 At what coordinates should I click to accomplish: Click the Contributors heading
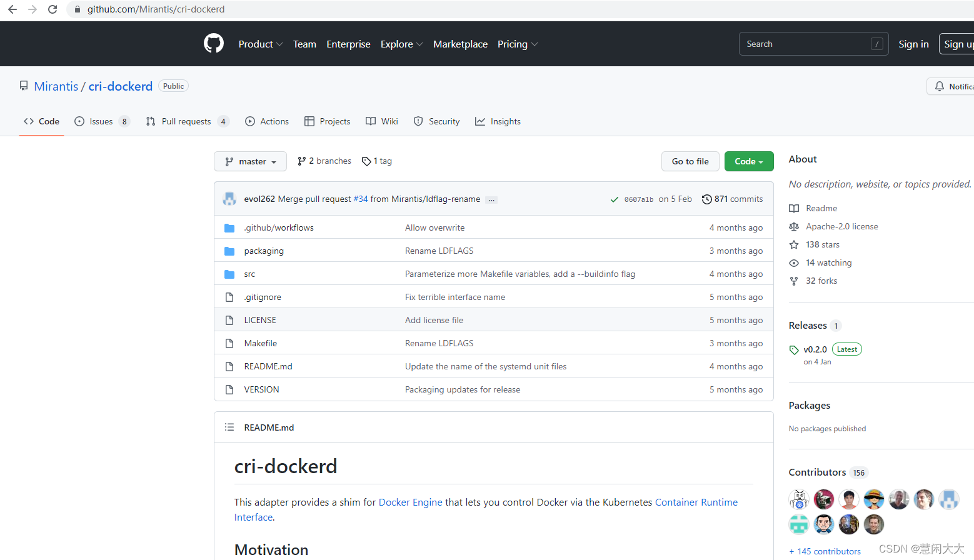pyautogui.click(x=817, y=472)
